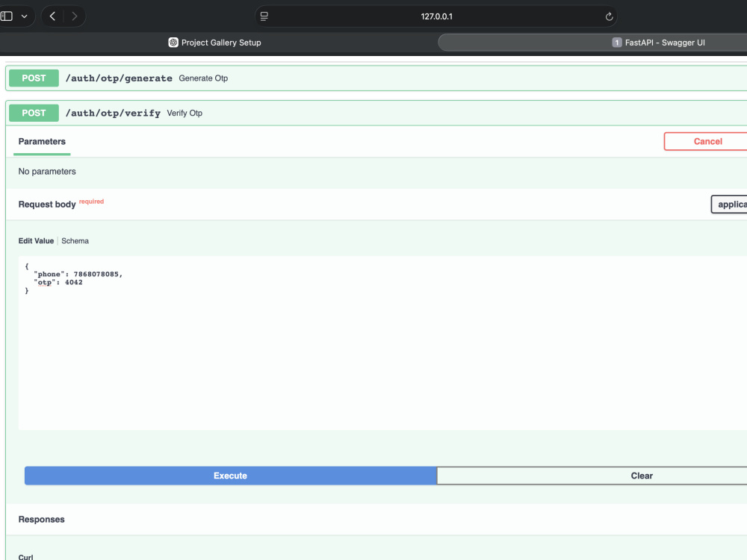
Task: Toggle the Safari sidebar icon
Action: pos(7,16)
